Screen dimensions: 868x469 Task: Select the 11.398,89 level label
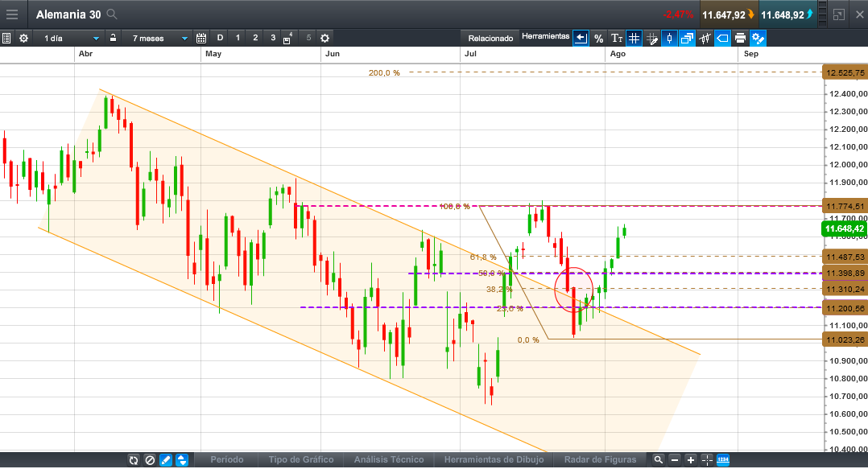pyautogui.click(x=845, y=274)
